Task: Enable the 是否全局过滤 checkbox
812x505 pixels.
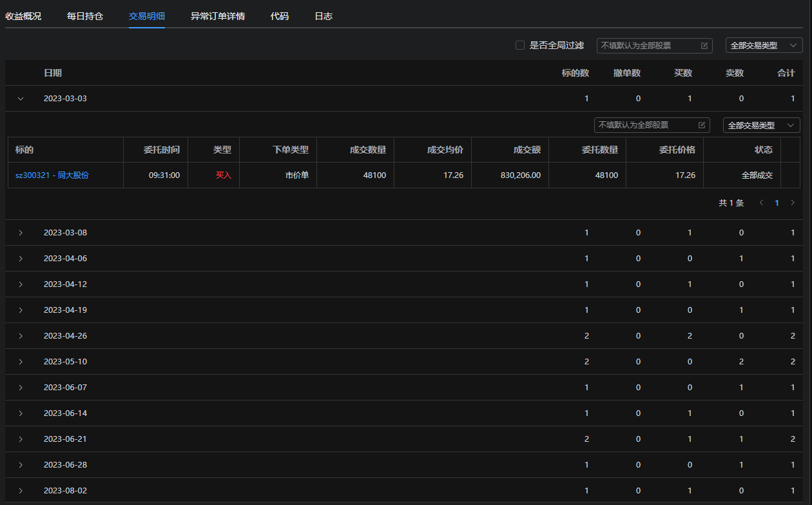Action: click(x=520, y=46)
